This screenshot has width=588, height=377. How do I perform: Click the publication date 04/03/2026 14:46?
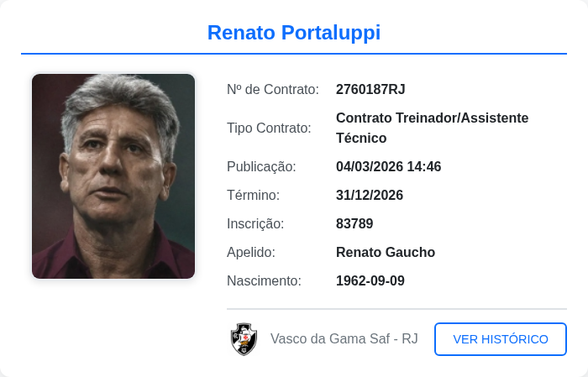point(388,166)
